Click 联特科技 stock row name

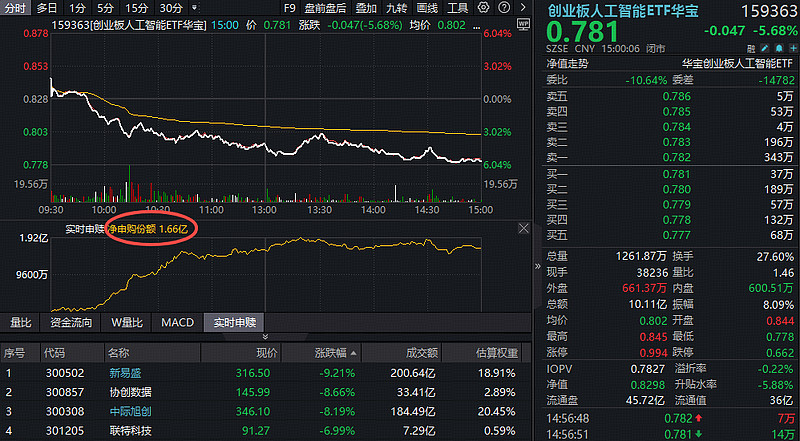click(130, 430)
